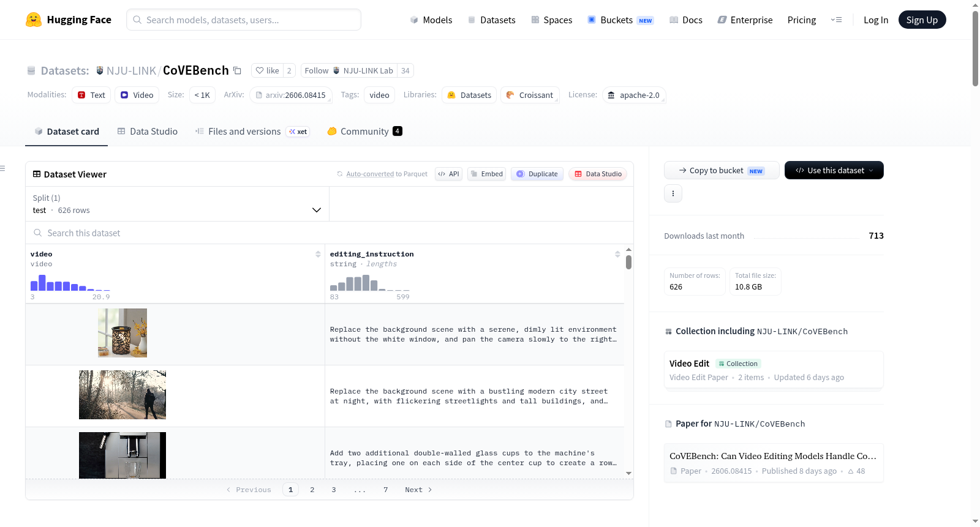Click the Embed button
The width and height of the screenshot is (980, 527).
pyautogui.click(x=486, y=174)
